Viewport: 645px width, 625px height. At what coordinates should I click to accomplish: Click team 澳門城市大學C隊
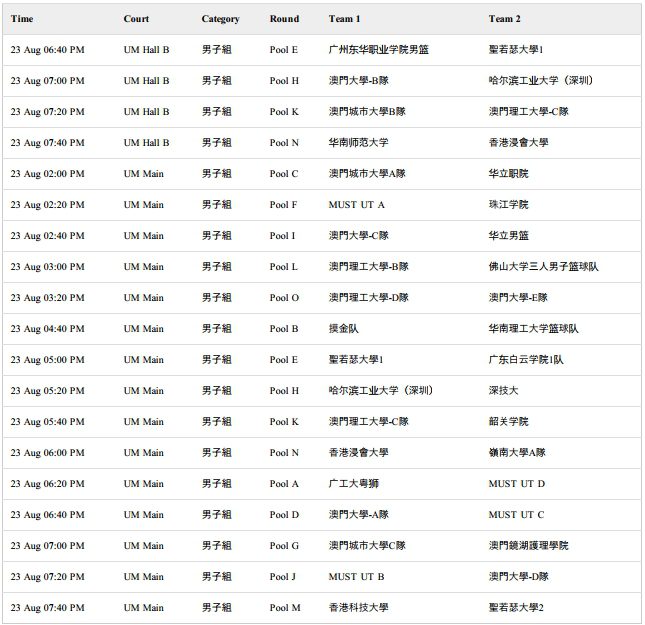pos(367,546)
